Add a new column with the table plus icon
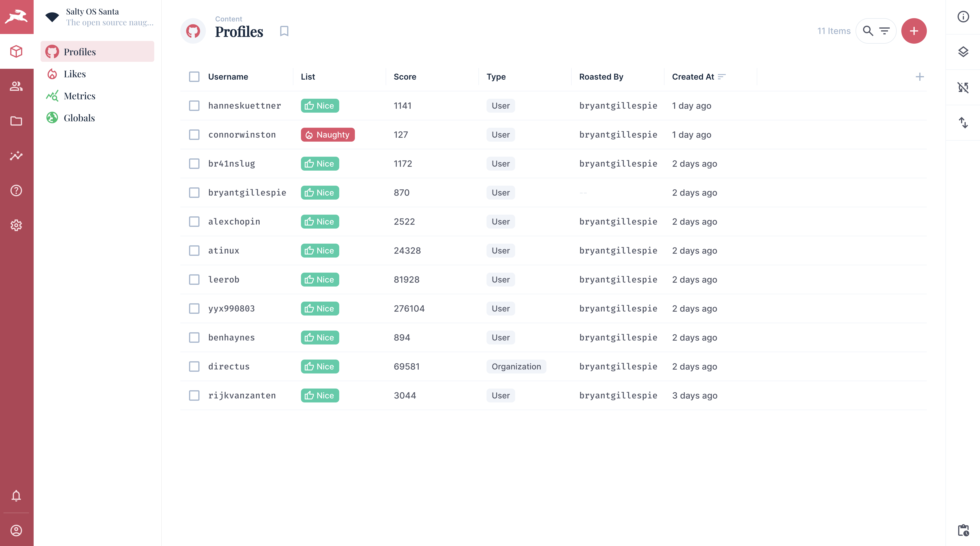The height and width of the screenshot is (546, 980). pyautogui.click(x=920, y=77)
